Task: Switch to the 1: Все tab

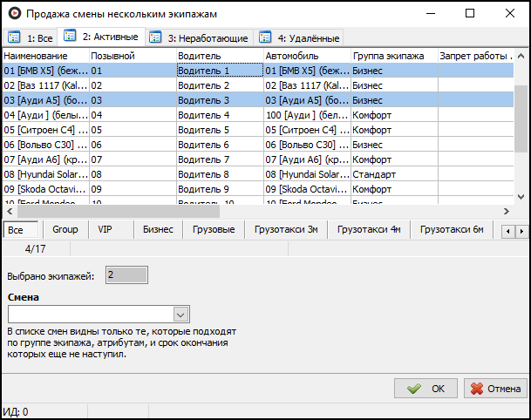Action: pyautogui.click(x=31, y=37)
